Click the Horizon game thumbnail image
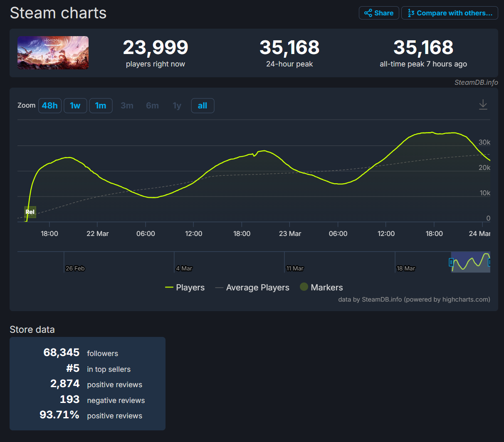The height and width of the screenshot is (442, 504). [x=53, y=53]
